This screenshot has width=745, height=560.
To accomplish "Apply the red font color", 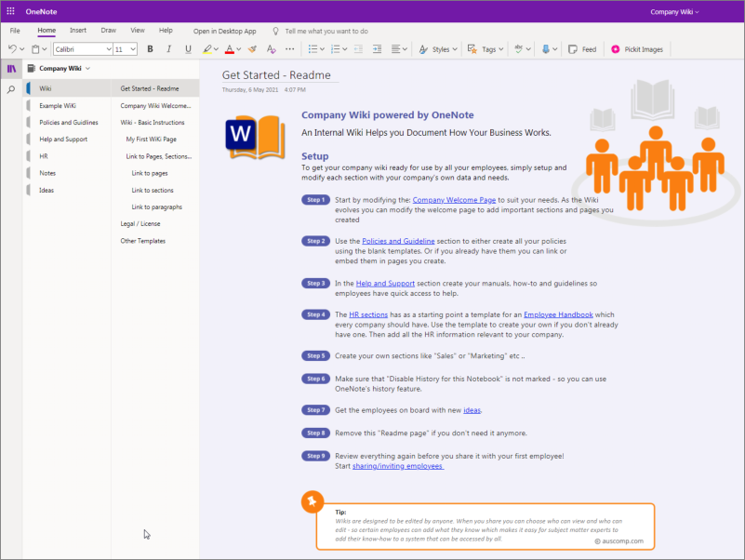I will point(230,49).
